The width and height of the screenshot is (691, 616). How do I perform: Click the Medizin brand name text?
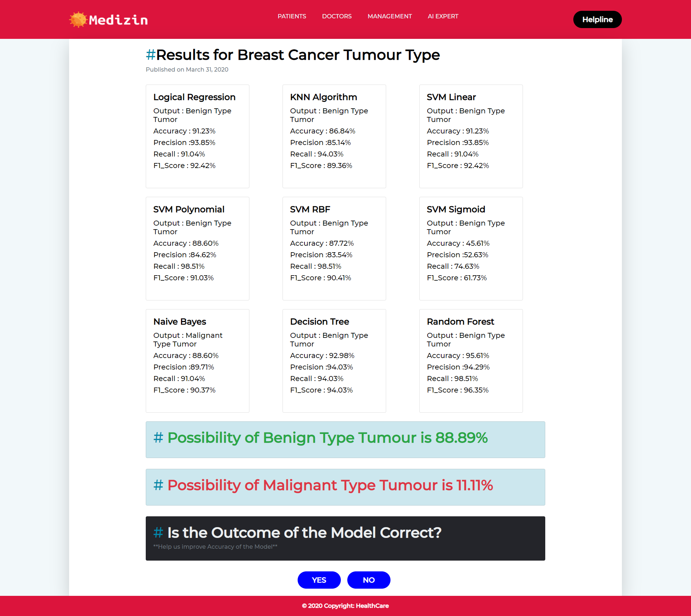pyautogui.click(x=118, y=20)
